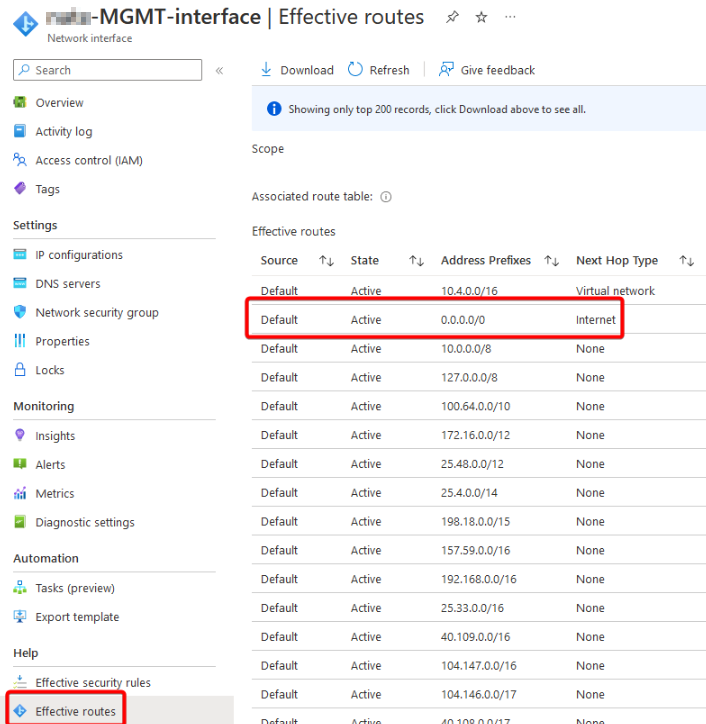Open Activity log page
This screenshot has height=724, width=706.
pyautogui.click(x=63, y=132)
